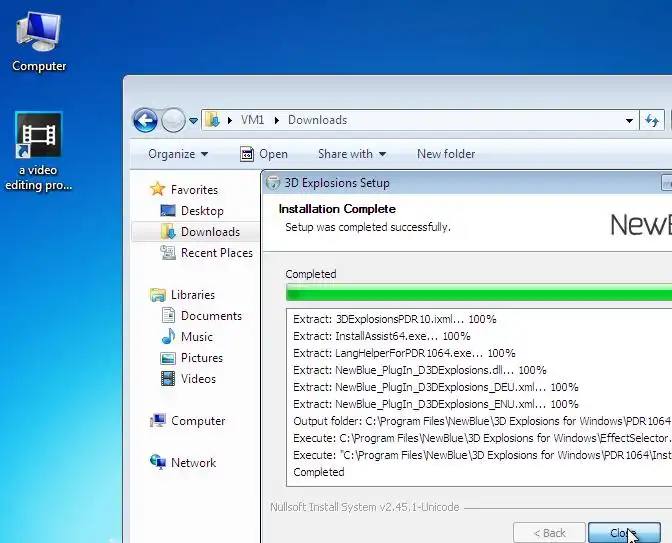Image resolution: width=672 pixels, height=543 pixels.
Task: Select the LangHelperForPDR1064.exe extract line
Action: (404, 353)
